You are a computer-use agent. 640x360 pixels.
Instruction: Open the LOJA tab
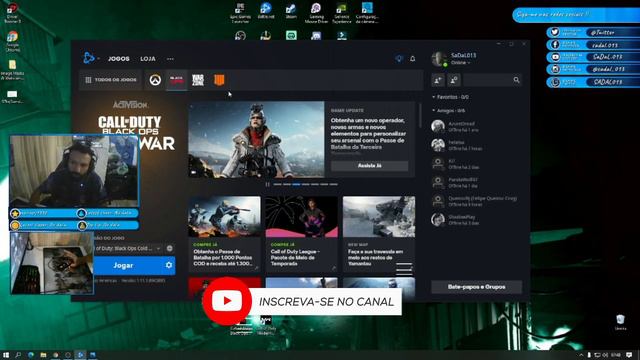click(x=148, y=59)
